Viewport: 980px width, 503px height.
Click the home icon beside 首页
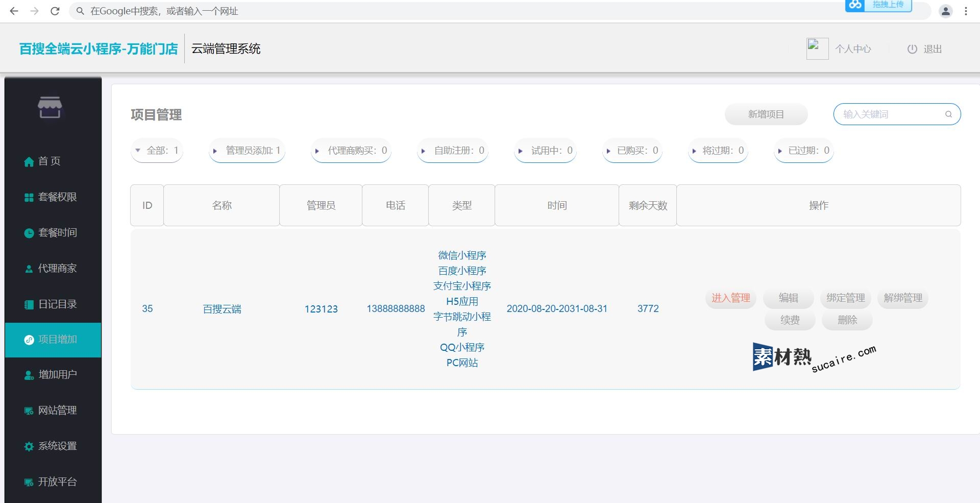coord(29,162)
